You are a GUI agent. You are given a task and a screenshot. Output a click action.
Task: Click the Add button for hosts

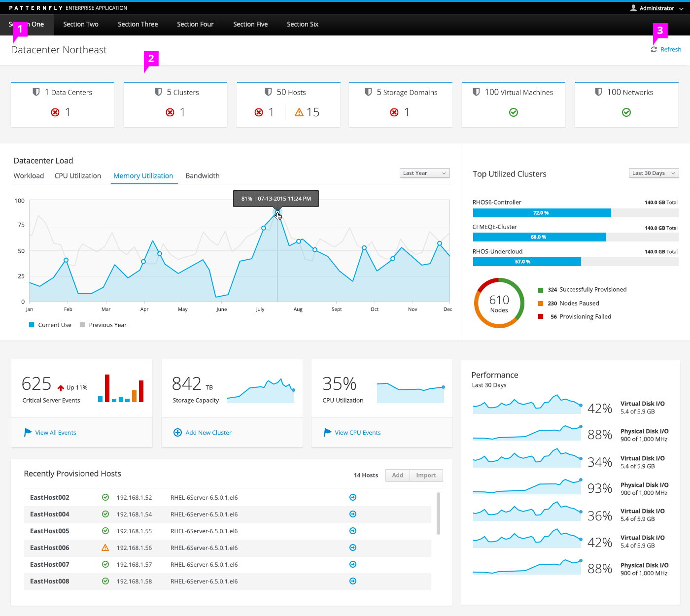tap(398, 475)
